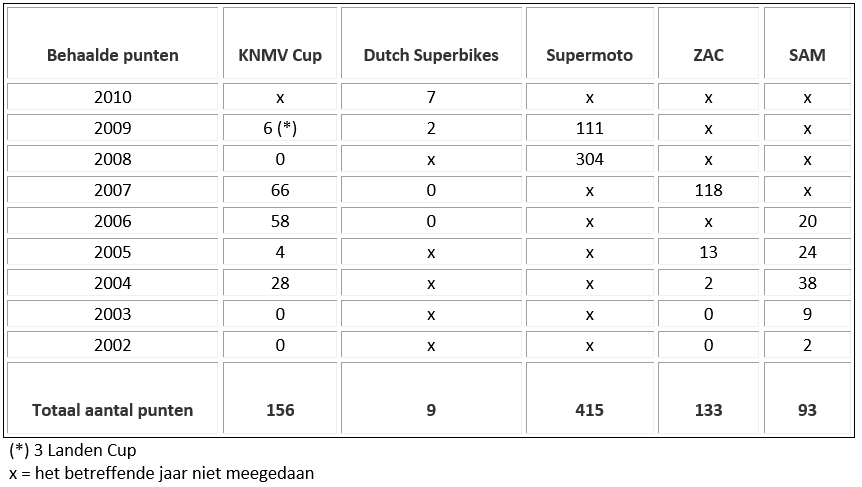
Task: Click the SAM column header
Action: click(x=807, y=43)
